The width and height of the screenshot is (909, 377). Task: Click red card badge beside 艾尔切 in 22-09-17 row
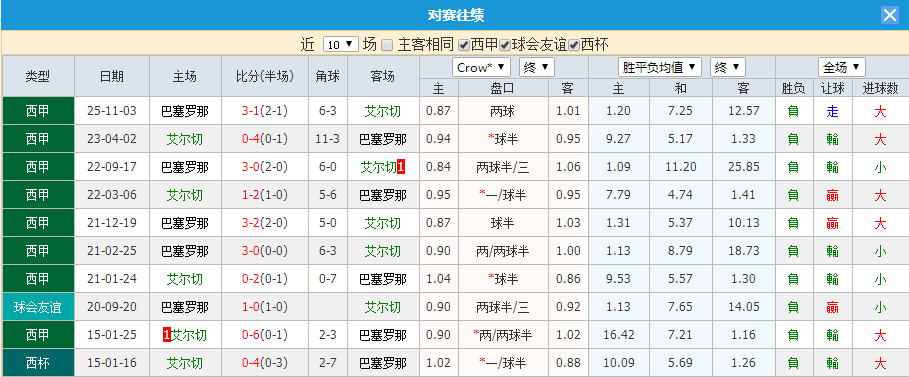coord(401,167)
